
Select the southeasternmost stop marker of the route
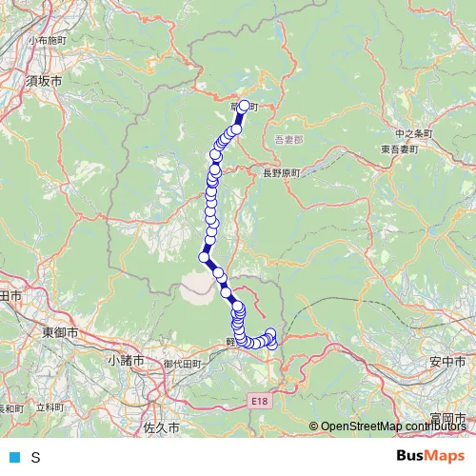pos(272,345)
